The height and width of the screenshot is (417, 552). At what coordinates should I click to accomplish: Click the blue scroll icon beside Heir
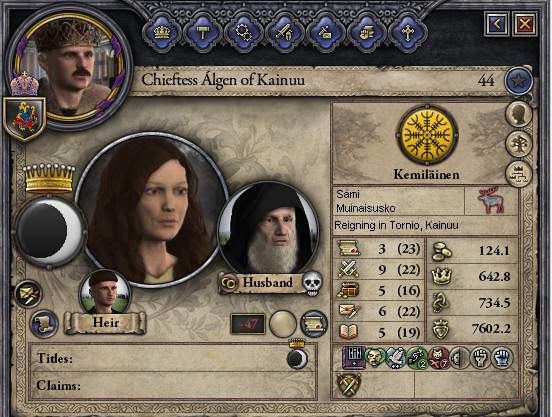(x=45, y=323)
